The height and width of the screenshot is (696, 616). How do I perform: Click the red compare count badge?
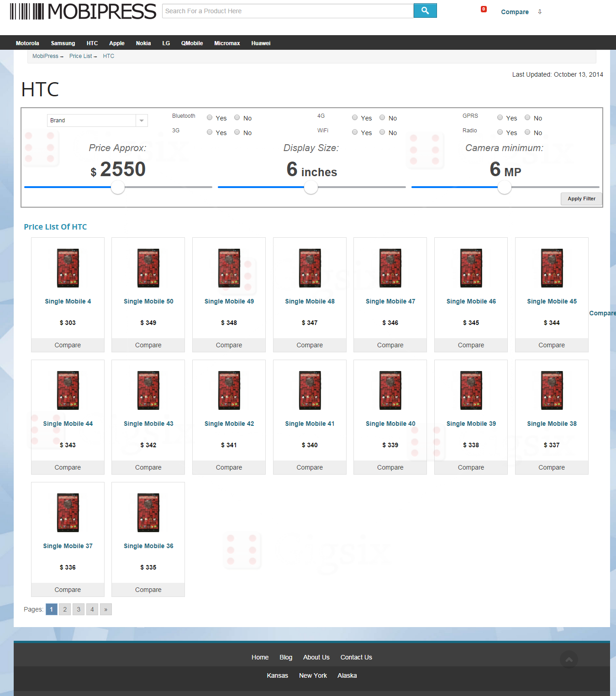point(484,9)
